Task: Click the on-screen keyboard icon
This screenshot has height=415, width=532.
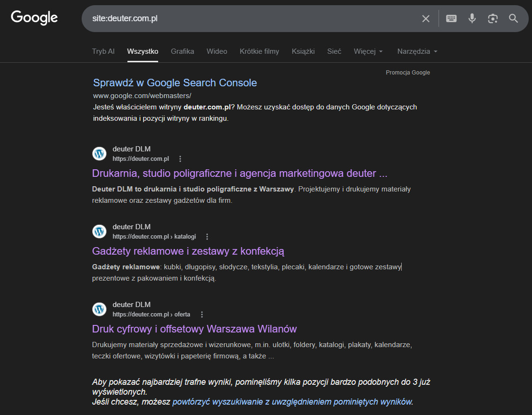Action: click(x=451, y=18)
